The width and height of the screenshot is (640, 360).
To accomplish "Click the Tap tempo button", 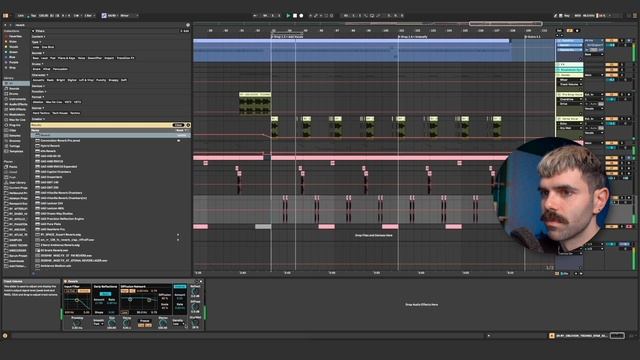I will [34, 16].
